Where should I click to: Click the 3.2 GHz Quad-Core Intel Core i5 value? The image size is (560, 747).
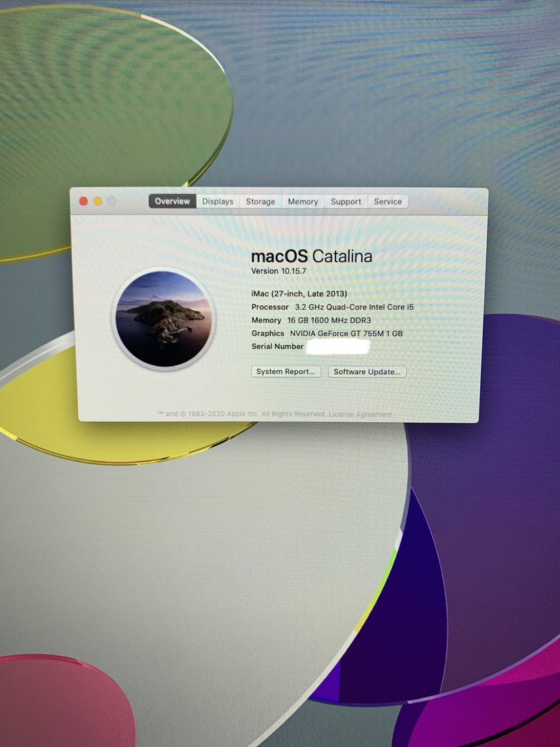354,307
